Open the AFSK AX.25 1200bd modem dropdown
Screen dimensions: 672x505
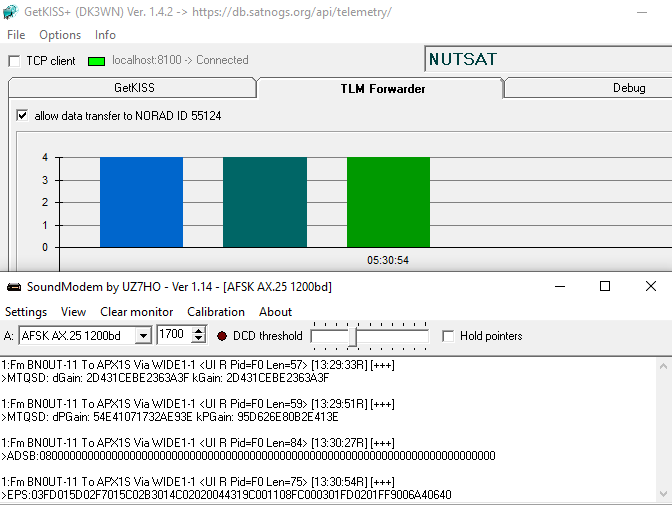[x=143, y=336]
